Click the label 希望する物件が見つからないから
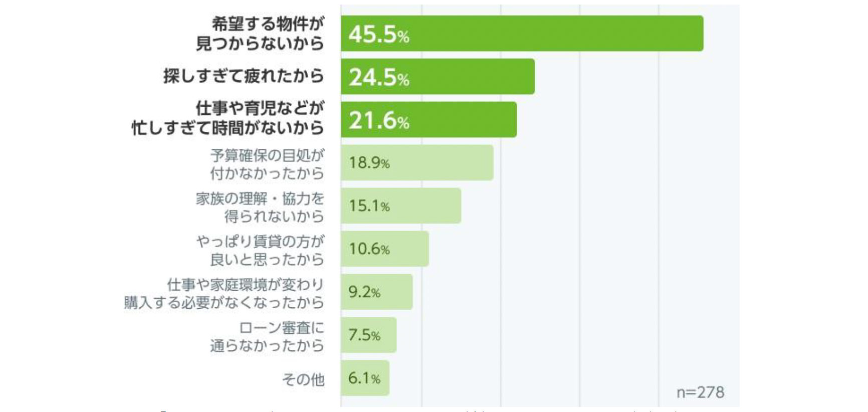868x412 pixels. 261,34
